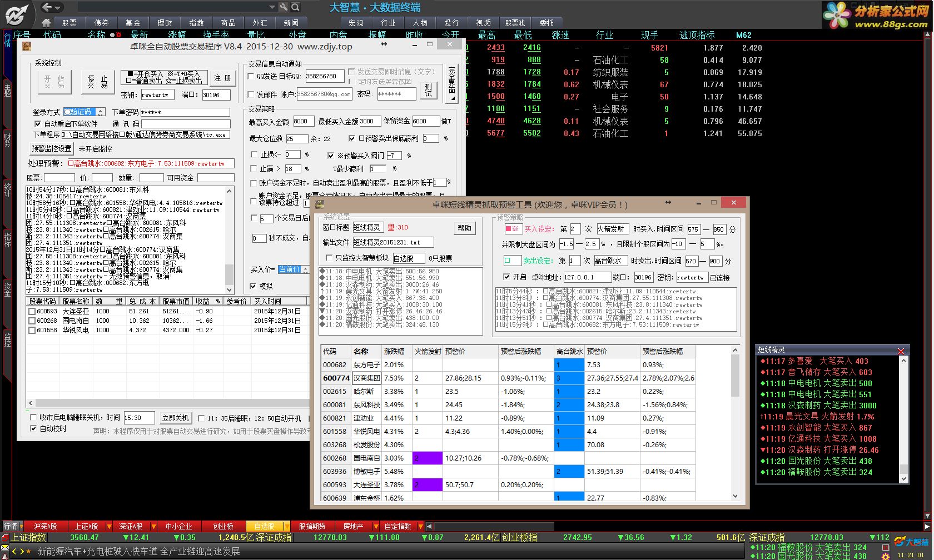Toggle 模拟 checkbox
Image resolution: width=934 pixels, height=560 pixels.
pyautogui.click(x=254, y=286)
